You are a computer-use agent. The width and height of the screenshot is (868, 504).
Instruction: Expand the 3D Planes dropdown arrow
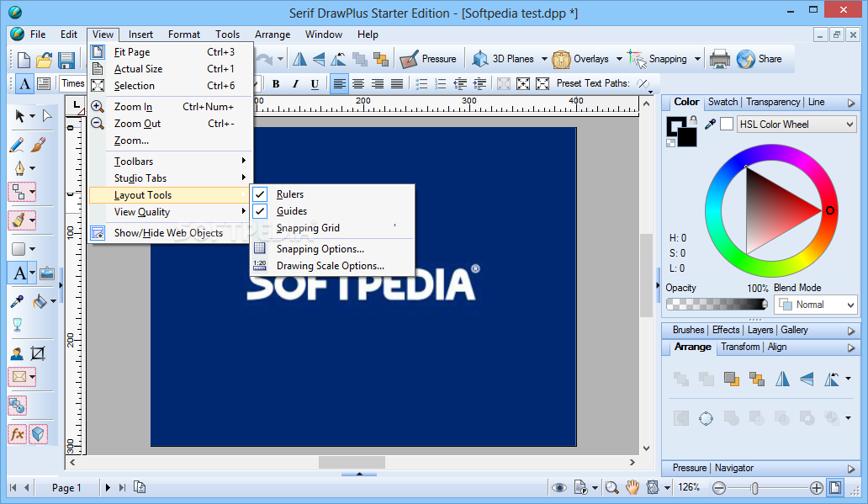544,59
